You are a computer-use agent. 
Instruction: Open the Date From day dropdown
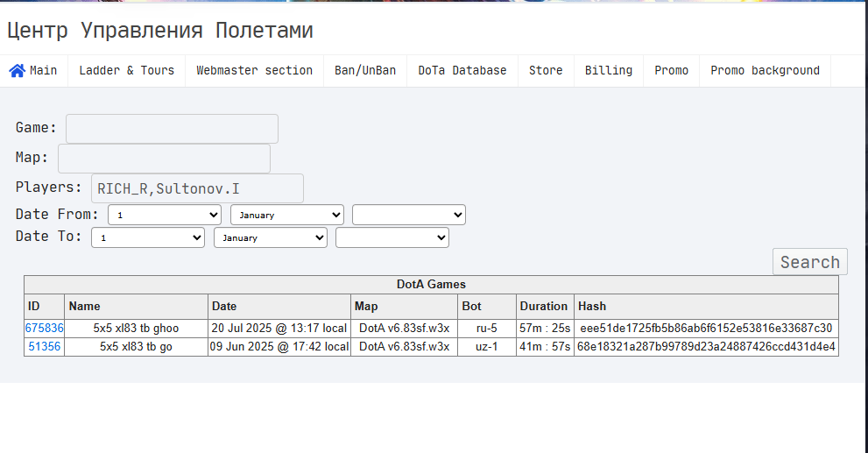[165, 215]
